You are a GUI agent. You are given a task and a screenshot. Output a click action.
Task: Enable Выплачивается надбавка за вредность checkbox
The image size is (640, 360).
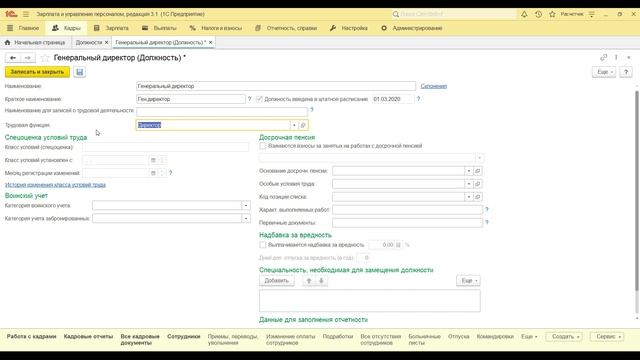click(x=263, y=245)
